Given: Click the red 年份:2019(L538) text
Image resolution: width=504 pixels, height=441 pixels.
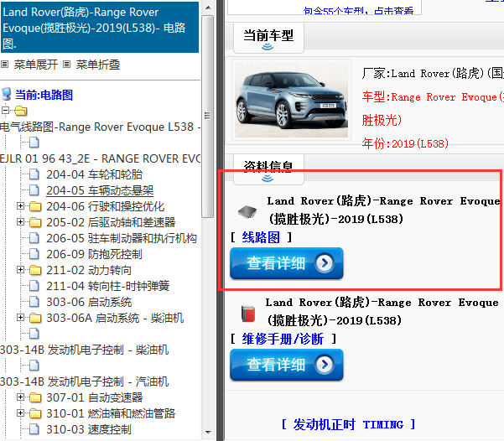Looking at the screenshot, I should point(405,143).
